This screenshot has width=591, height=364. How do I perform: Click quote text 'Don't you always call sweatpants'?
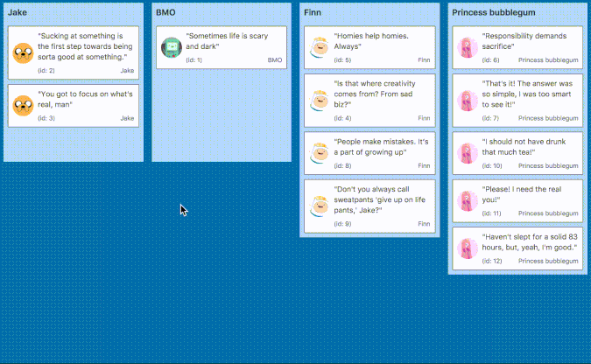coord(379,199)
